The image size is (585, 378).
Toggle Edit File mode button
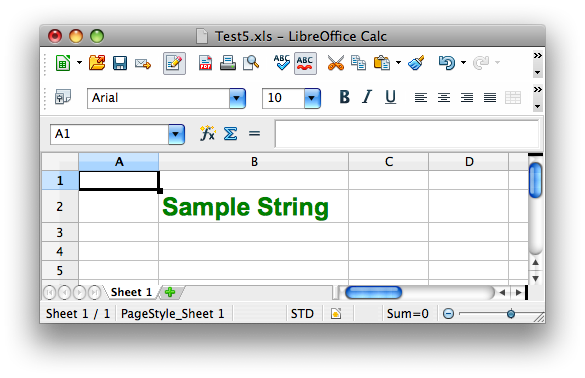tap(174, 63)
